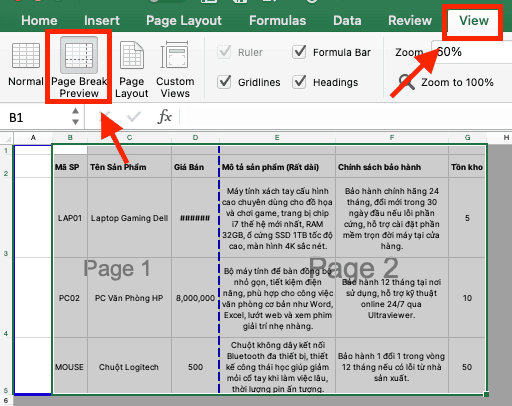Open the Formulas ribbon tab
Screen dimensions: 512x406
coord(277,21)
